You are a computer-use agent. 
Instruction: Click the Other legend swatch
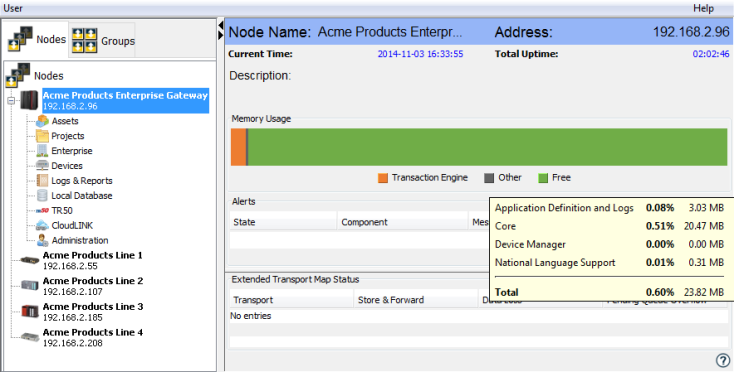click(489, 178)
